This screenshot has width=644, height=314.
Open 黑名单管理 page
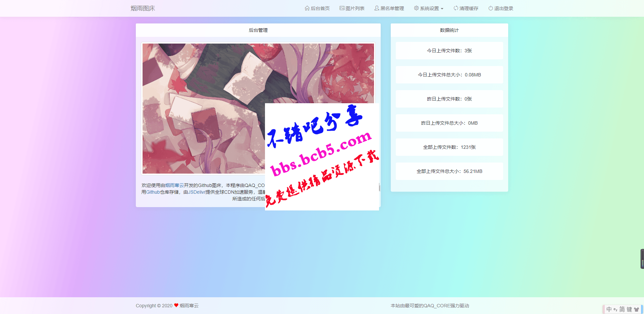click(x=389, y=8)
